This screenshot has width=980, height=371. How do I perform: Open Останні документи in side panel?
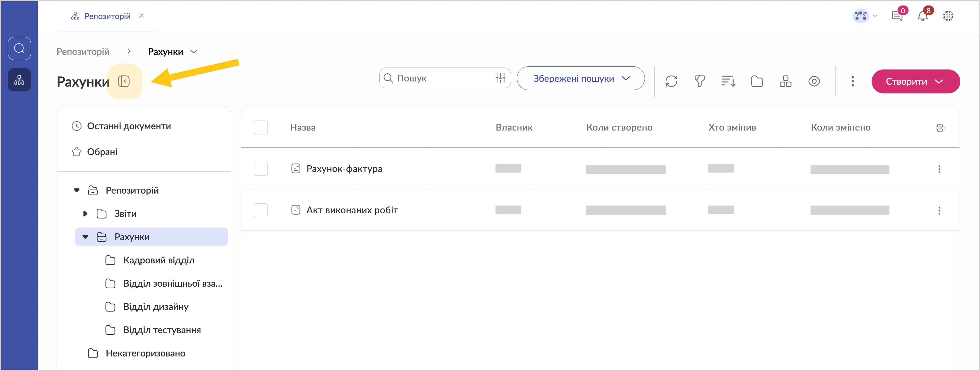(x=129, y=126)
